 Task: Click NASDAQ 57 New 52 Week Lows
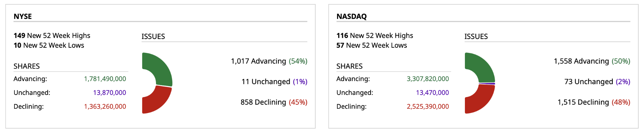pyautogui.click(x=372, y=45)
